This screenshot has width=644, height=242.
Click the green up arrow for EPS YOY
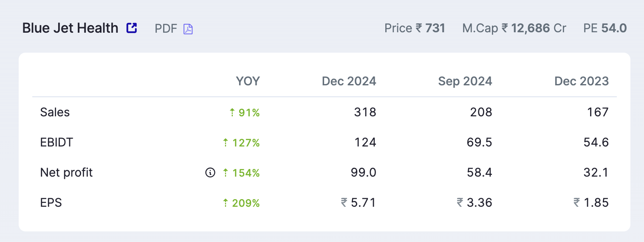point(226,203)
